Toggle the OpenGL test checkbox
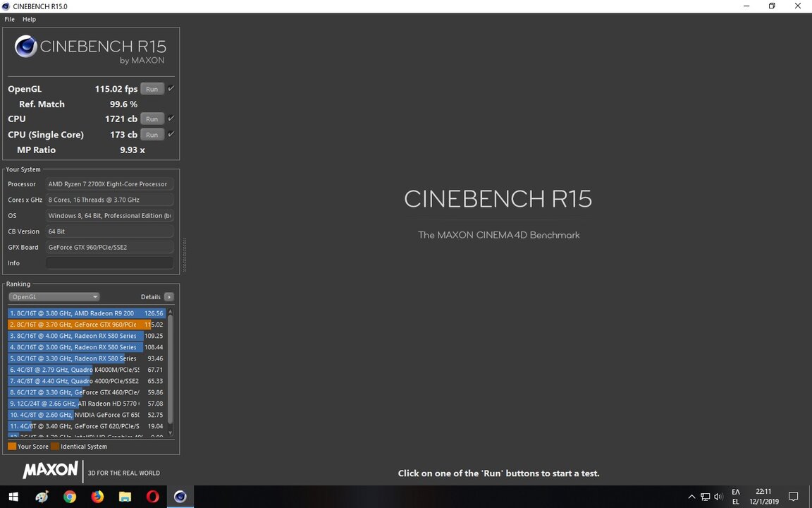Screen dimensions: 812x508 pos(171,89)
